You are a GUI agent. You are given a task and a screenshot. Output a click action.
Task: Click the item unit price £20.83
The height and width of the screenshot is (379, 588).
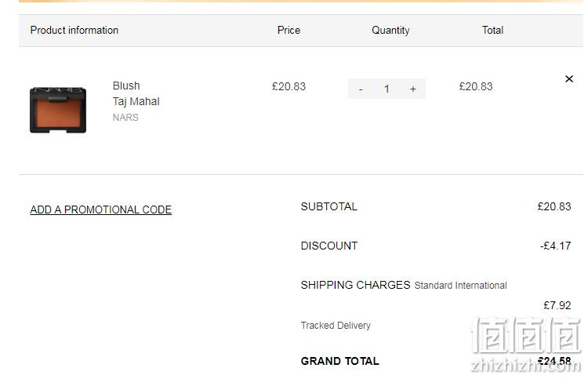coord(289,86)
